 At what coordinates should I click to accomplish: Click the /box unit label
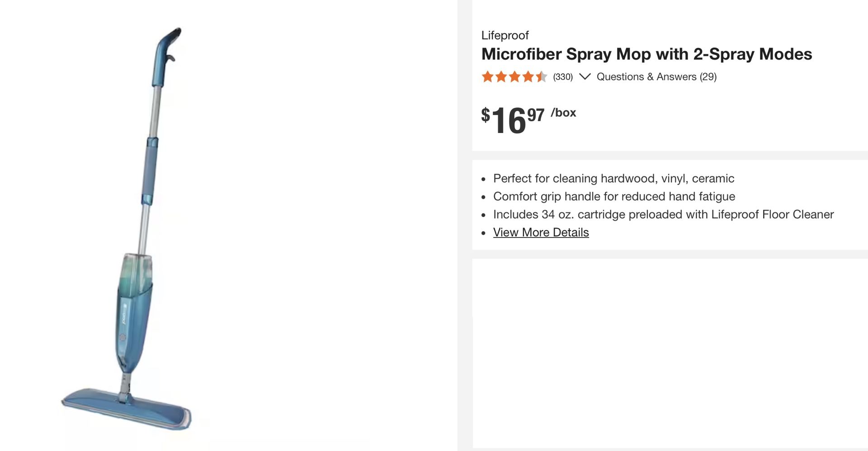point(563,113)
